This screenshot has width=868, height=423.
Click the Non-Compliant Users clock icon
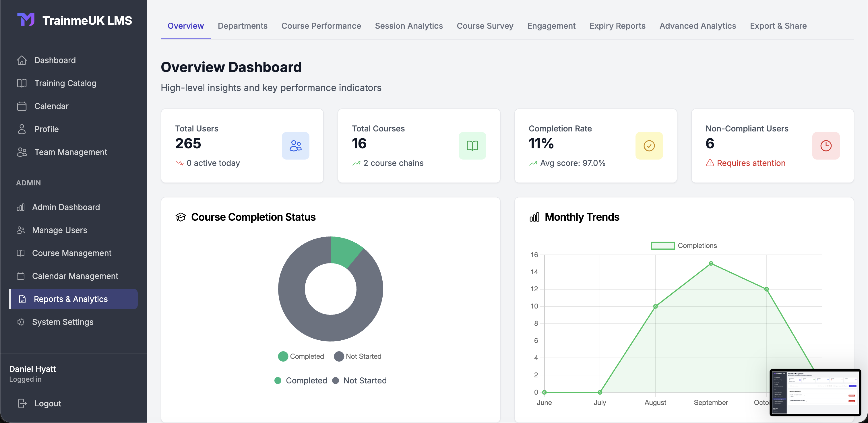click(x=826, y=145)
